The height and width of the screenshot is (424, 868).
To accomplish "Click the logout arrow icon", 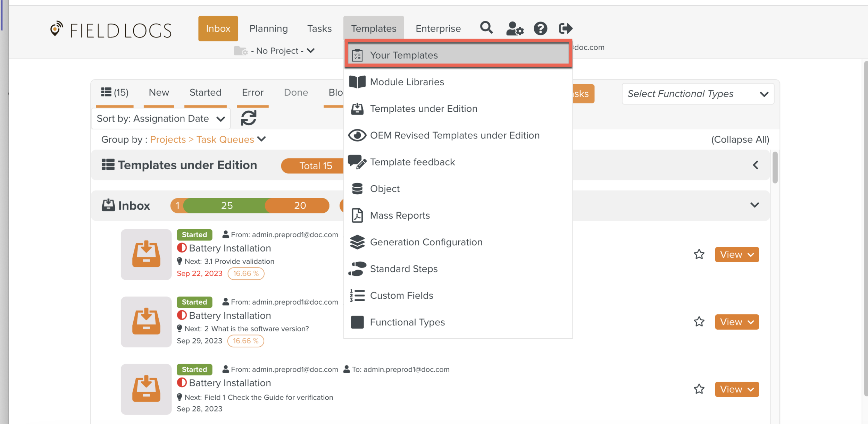I will click(565, 28).
